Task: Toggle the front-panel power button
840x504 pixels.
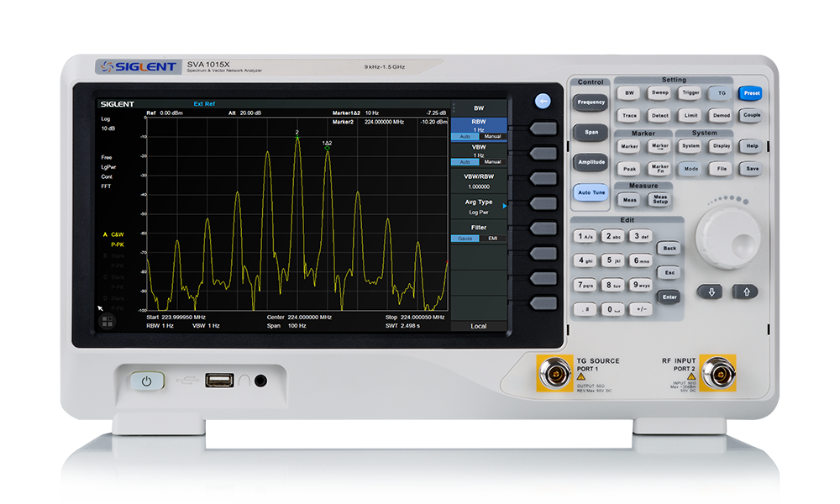Action: click(146, 381)
